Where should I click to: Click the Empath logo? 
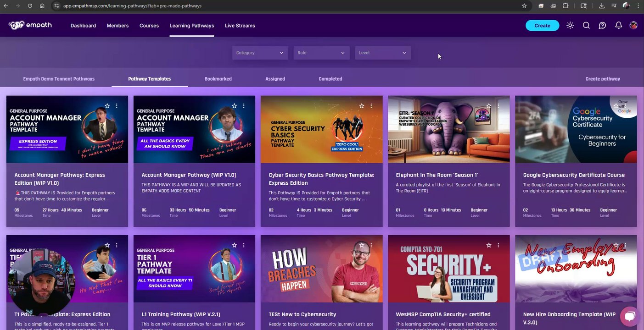(x=30, y=25)
